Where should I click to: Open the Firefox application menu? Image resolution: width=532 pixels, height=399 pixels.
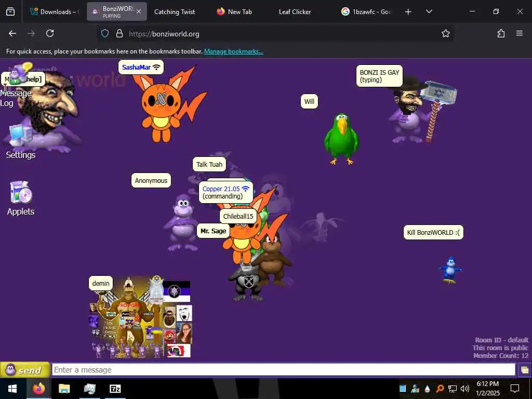[520, 33]
